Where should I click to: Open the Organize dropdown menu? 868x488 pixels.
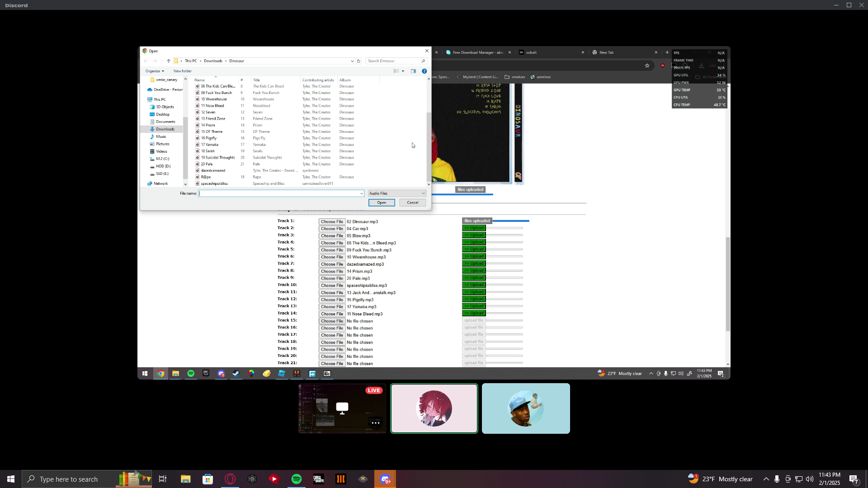[x=155, y=71]
